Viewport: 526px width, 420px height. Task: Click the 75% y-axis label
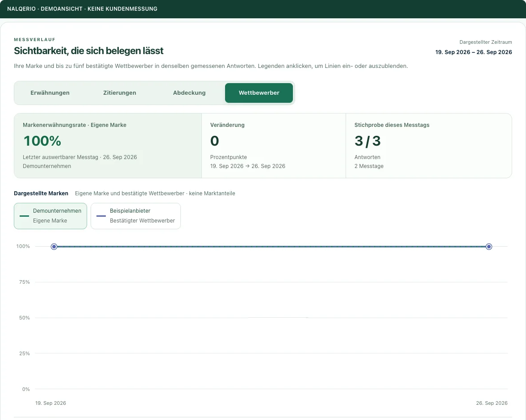(25, 282)
